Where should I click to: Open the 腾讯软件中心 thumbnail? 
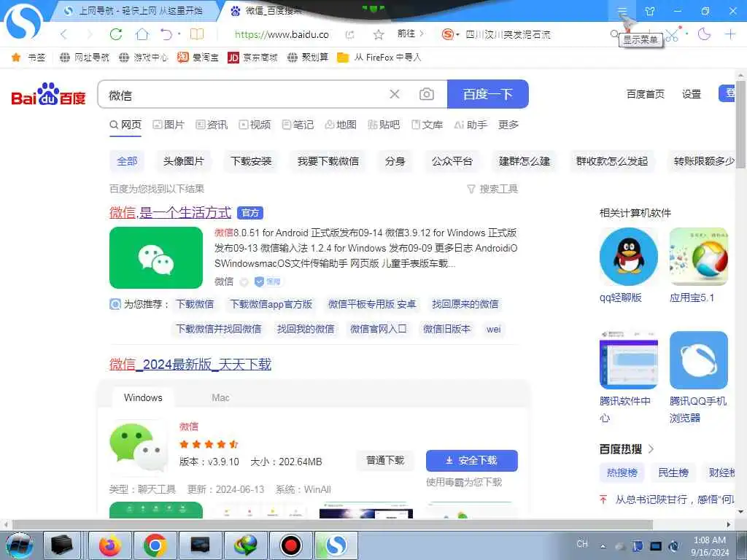[x=628, y=360]
